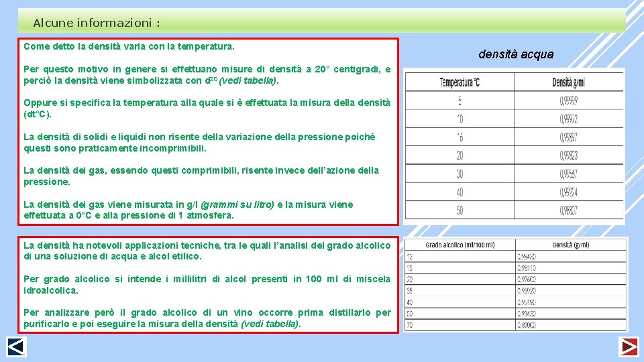
Task: Click the paragraph starting 'La densità ha notevoli applicazioni'
Action: click(207, 251)
